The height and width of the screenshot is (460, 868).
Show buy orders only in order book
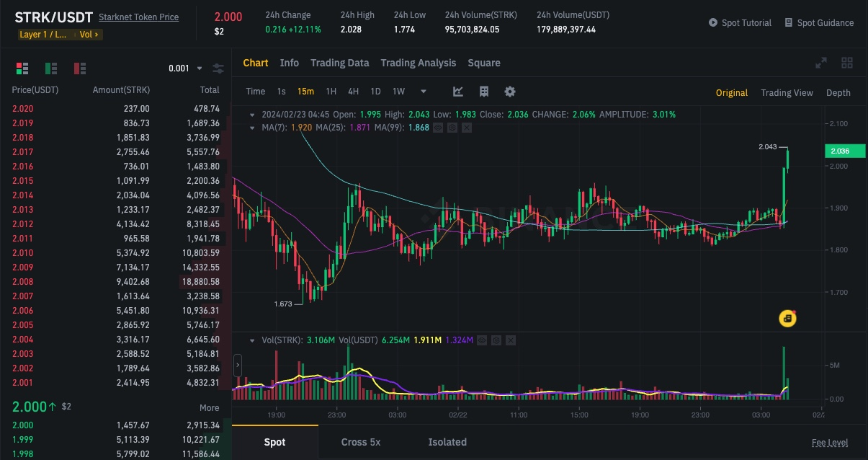(x=51, y=68)
